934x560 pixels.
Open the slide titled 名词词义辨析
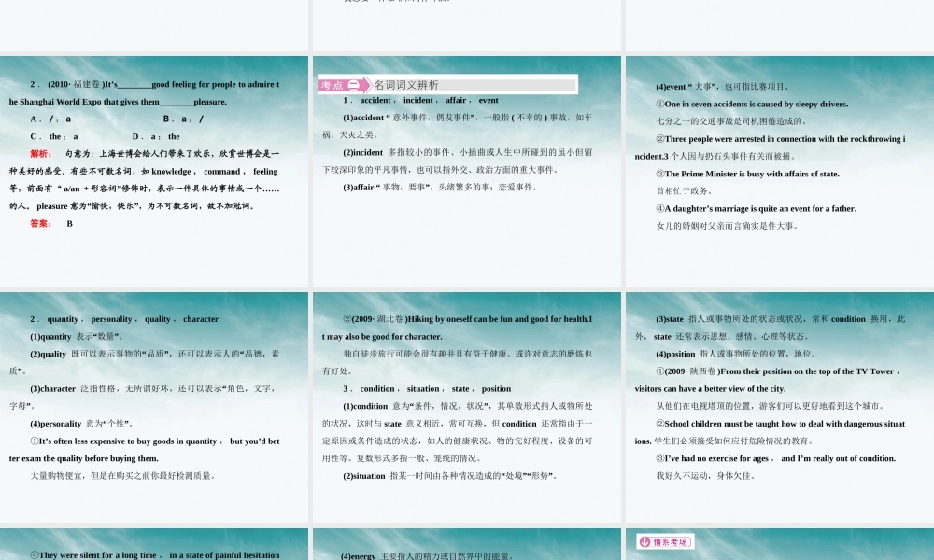click(x=466, y=172)
